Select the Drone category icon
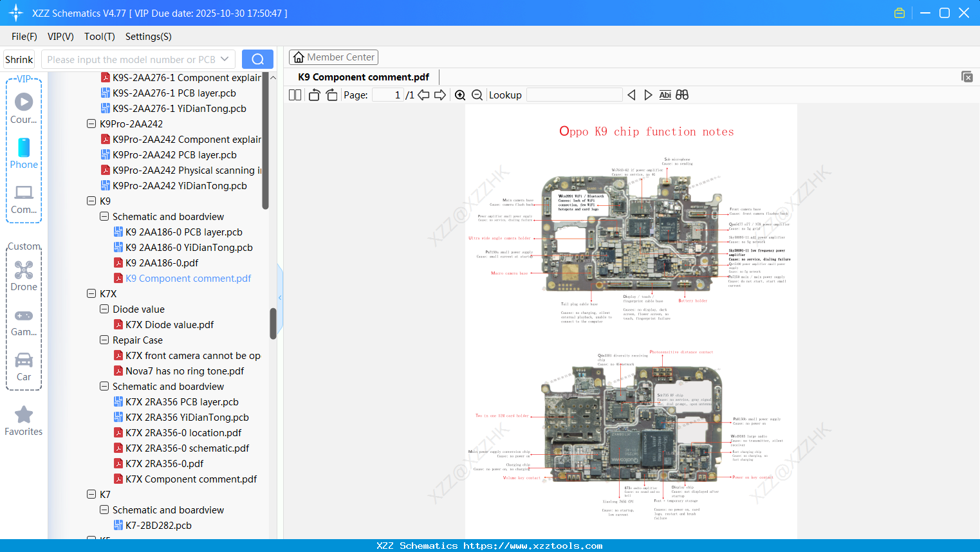The image size is (980, 552). pyautogui.click(x=24, y=276)
